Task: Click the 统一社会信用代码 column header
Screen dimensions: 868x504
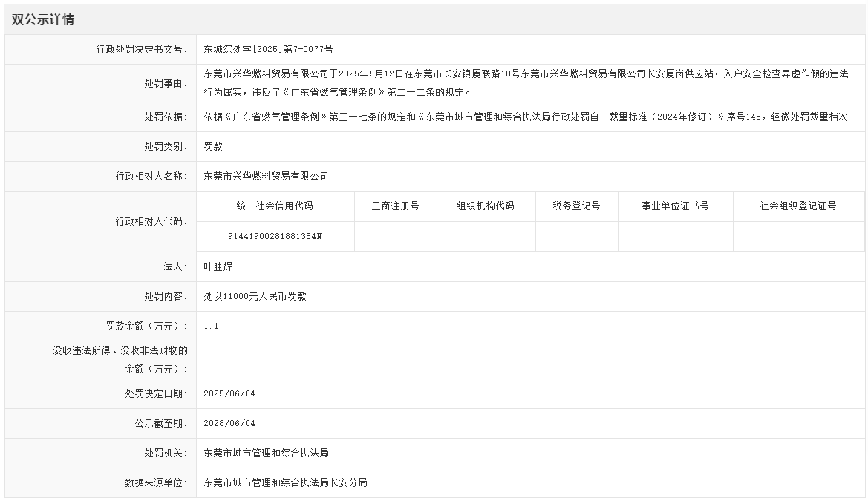Action: pyautogui.click(x=275, y=206)
